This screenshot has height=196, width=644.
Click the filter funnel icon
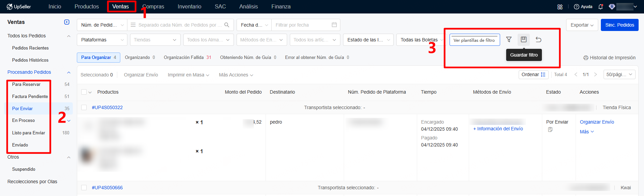click(509, 40)
